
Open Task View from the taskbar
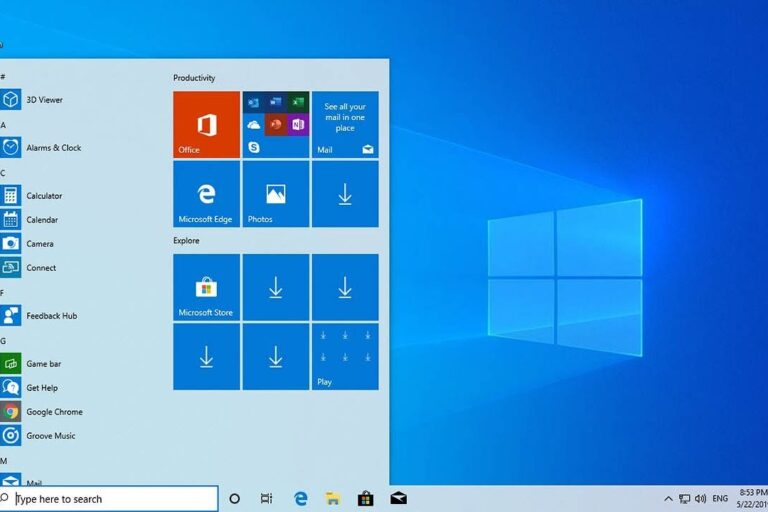(x=266, y=498)
